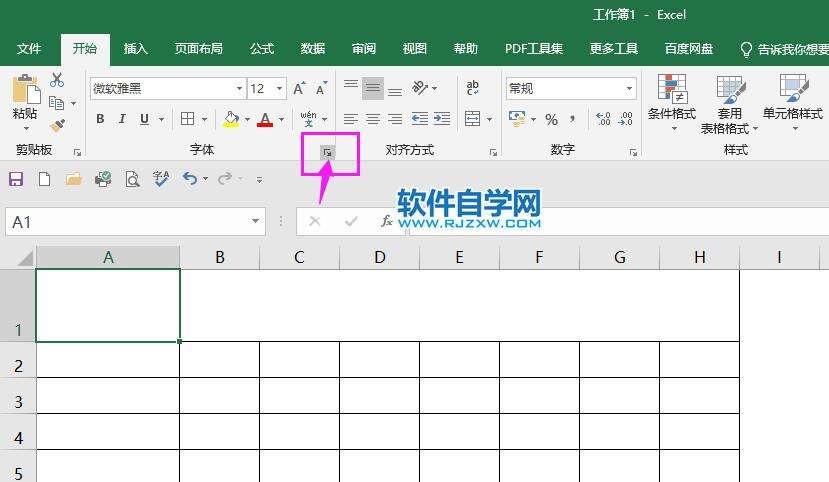Image resolution: width=829 pixels, height=482 pixels.
Task: Center text horizontally
Action: click(x=373, y=119)
